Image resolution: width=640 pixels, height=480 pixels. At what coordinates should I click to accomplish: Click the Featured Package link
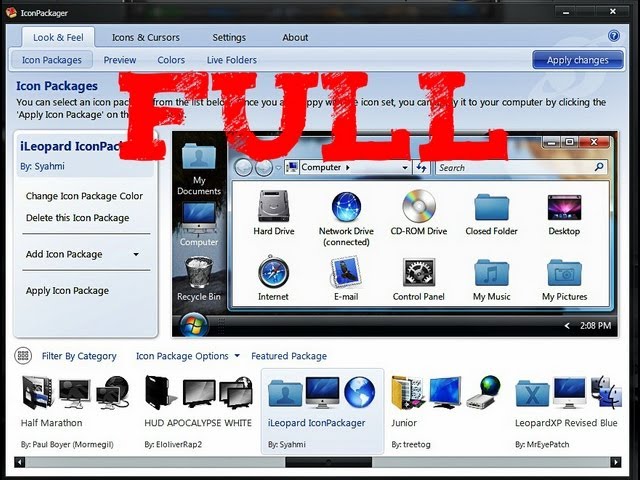289,356
